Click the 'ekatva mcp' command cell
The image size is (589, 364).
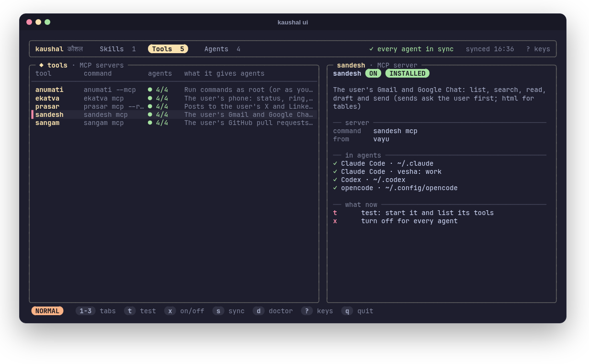coord(103,98)
